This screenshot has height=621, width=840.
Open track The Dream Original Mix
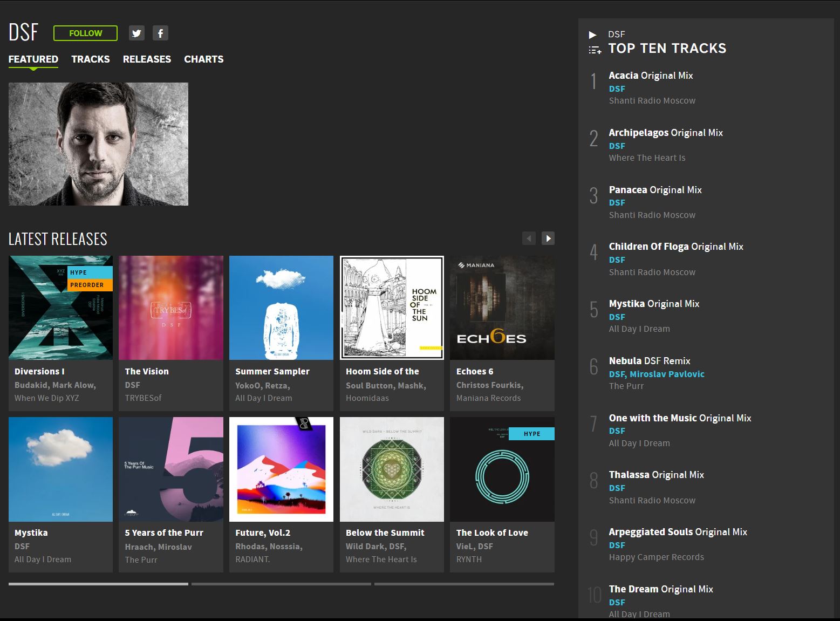coord(661,589)
